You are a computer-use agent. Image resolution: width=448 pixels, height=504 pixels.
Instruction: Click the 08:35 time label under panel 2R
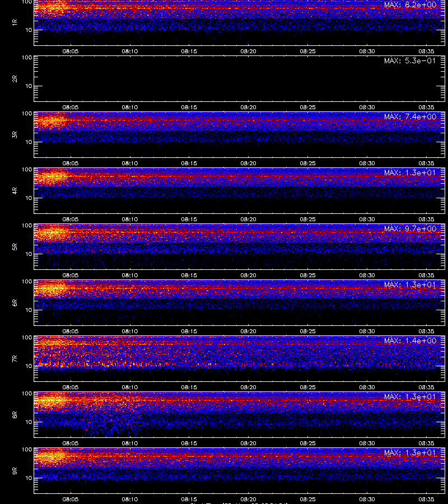427,107
